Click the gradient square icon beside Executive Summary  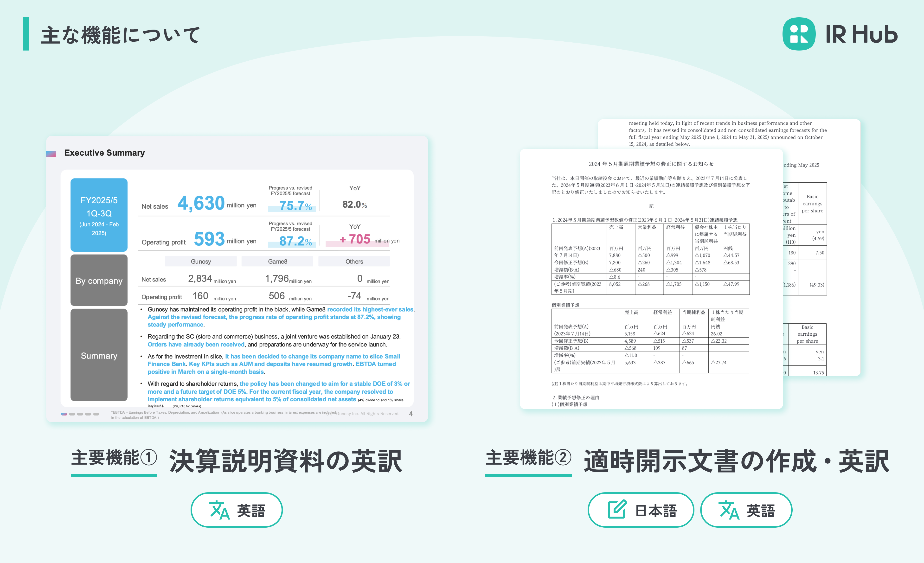51,153
